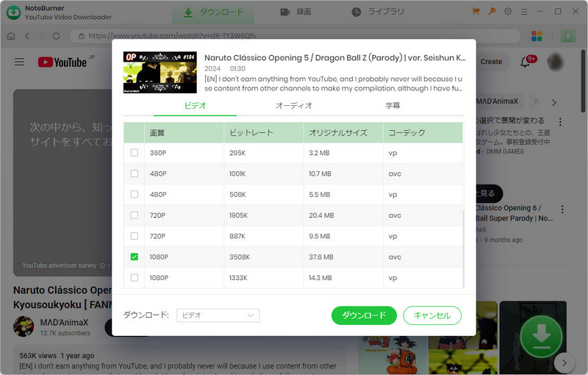588x375 pixels.
Task: Open YouTube notifications bell
Action: point(525,62)
